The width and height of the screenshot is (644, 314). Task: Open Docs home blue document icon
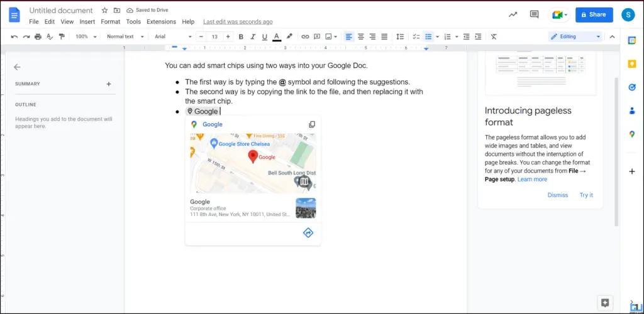[x=14, y=15]
